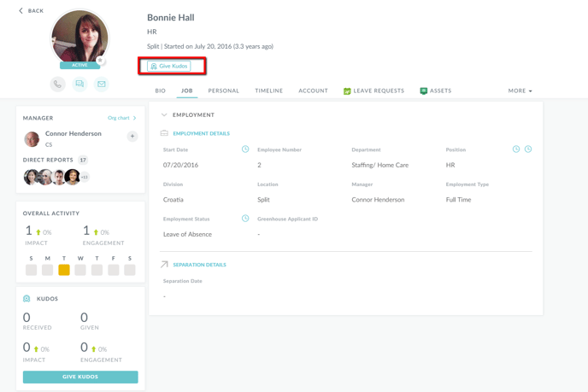Click the Direct Reports count badge 17
The width and height of the screenshot is (588, 392).
tap(83, 160)
